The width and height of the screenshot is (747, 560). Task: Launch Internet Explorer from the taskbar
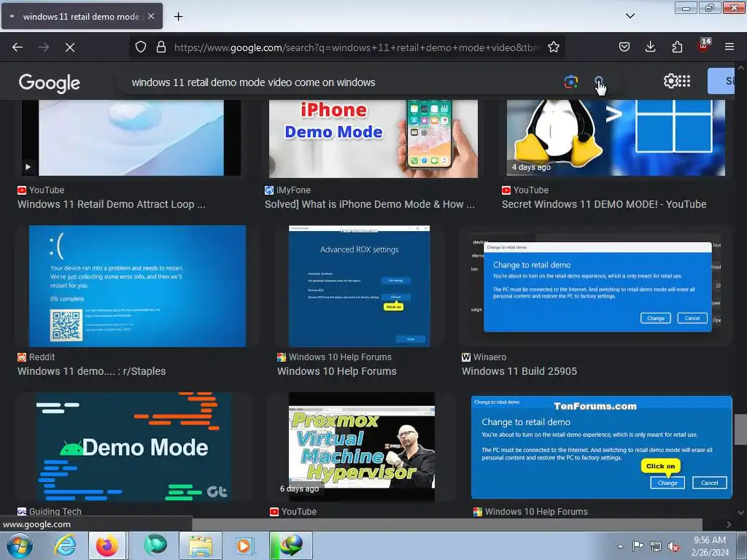(x=64, y=545)
